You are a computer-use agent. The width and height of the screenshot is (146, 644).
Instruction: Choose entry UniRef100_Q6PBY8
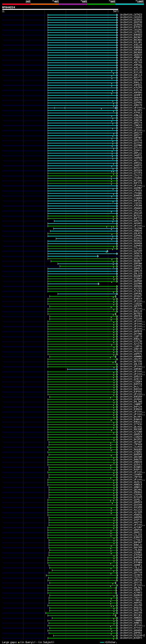(131, 331)
